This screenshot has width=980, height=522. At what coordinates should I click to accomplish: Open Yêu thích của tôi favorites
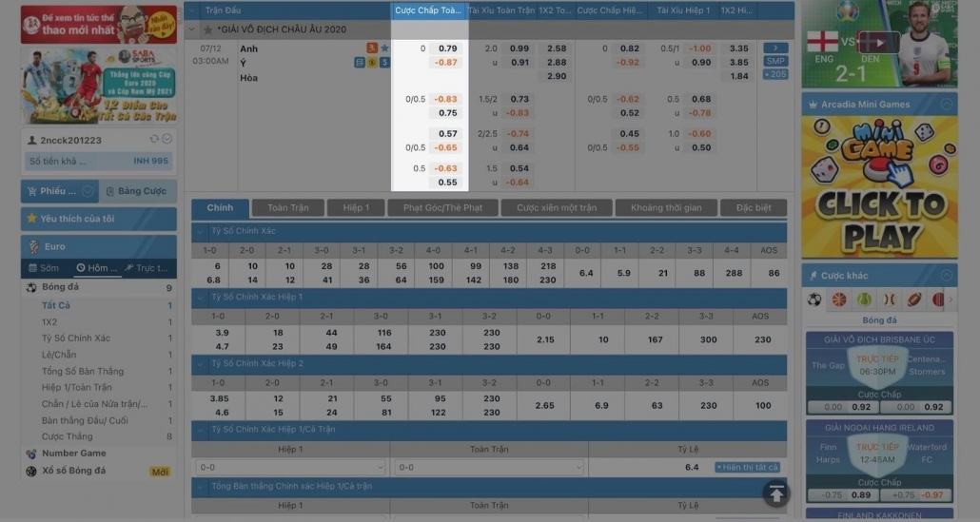click(99, 219)
